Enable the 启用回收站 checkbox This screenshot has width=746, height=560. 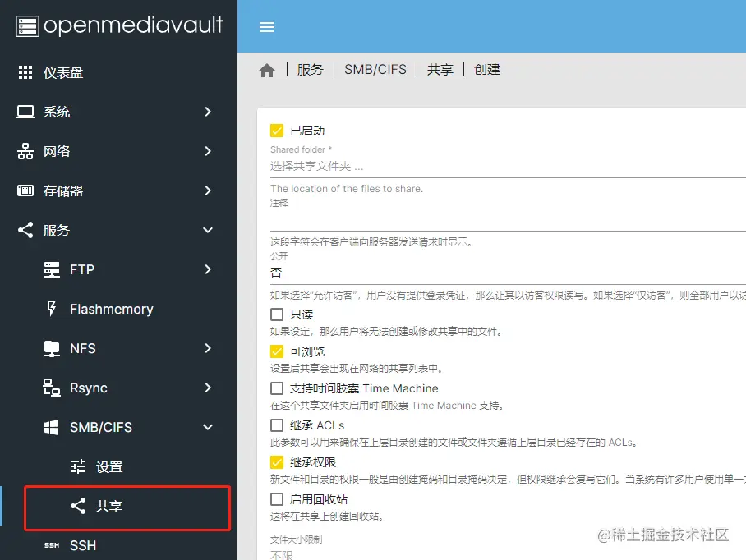277,499
